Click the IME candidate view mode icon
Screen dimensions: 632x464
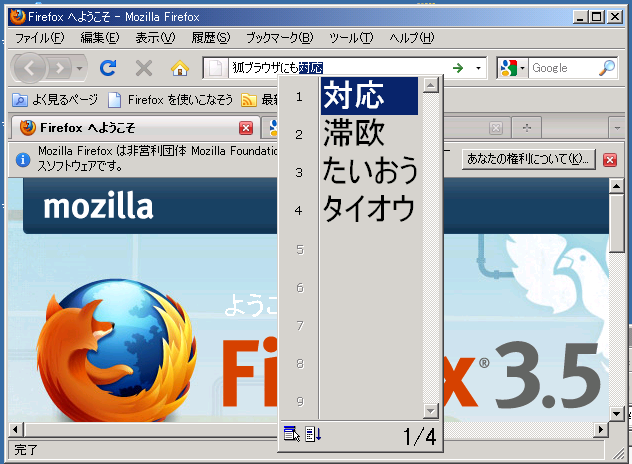tap(291, 434)
